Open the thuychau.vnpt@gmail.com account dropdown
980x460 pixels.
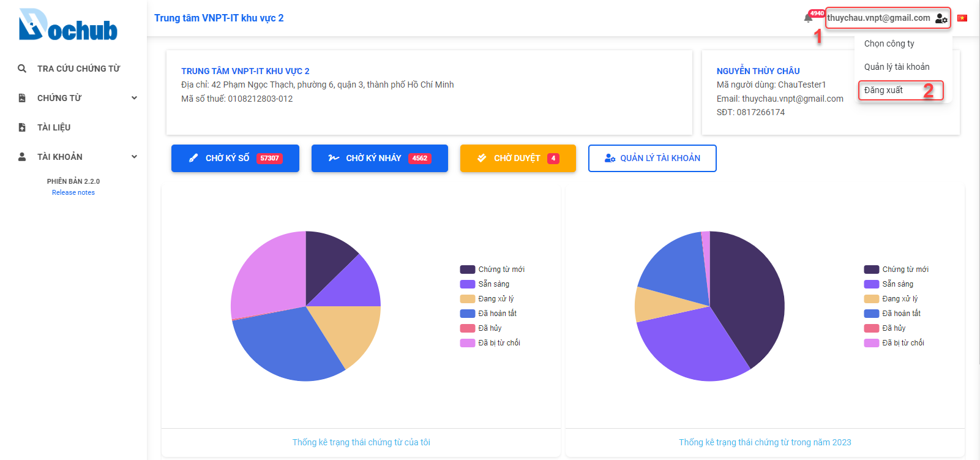click(x=888, y=18)
